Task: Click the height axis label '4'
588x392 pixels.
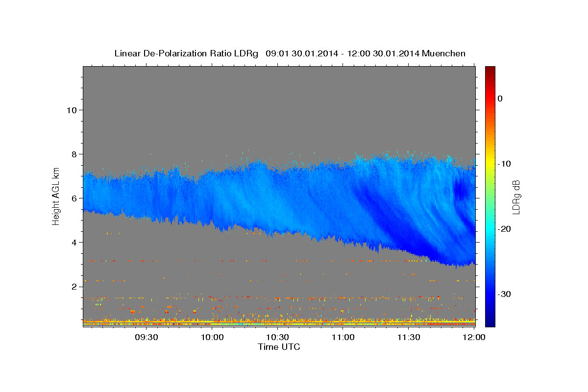Action: [73, 242]
